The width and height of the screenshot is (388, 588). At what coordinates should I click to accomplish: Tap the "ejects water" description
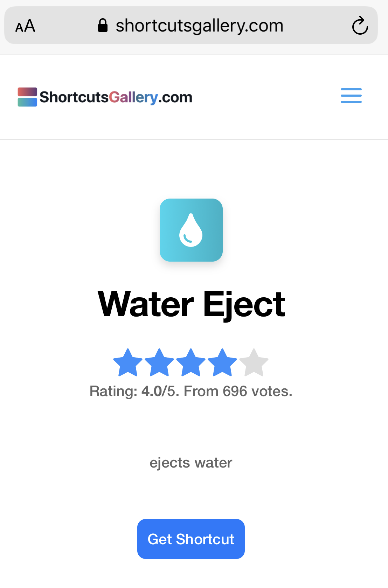191,463
